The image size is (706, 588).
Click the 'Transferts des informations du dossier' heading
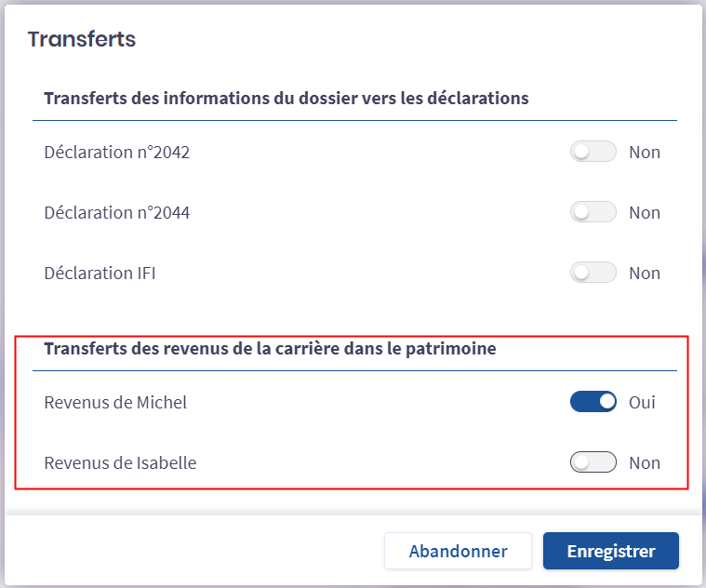(x=286, y=98)
